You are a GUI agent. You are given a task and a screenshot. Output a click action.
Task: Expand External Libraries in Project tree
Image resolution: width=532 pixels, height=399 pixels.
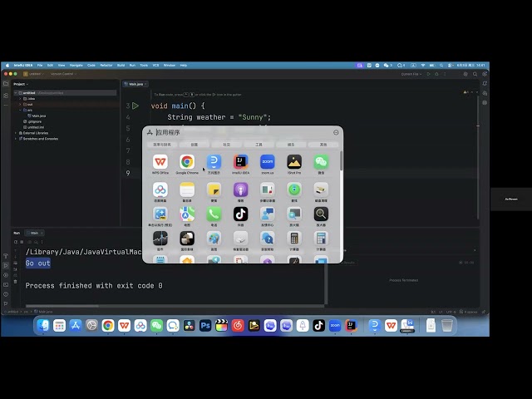tap(16, 133)
